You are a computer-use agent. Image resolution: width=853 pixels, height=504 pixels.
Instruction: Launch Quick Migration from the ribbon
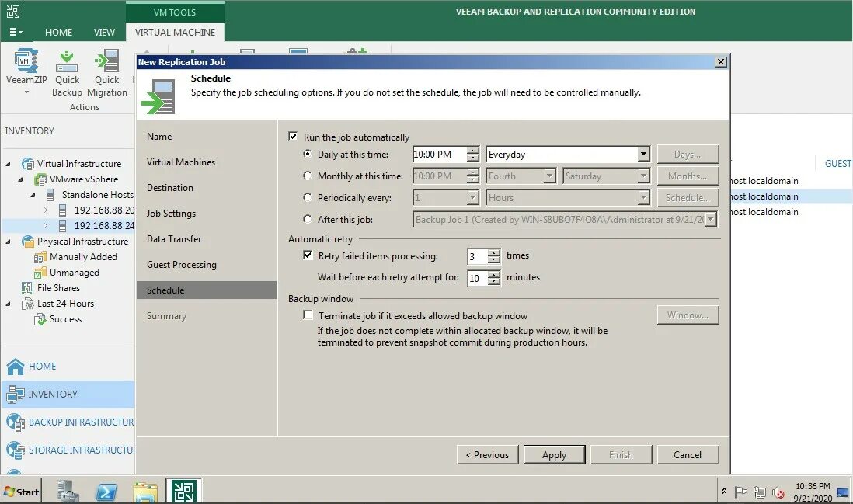coord(107,61)
